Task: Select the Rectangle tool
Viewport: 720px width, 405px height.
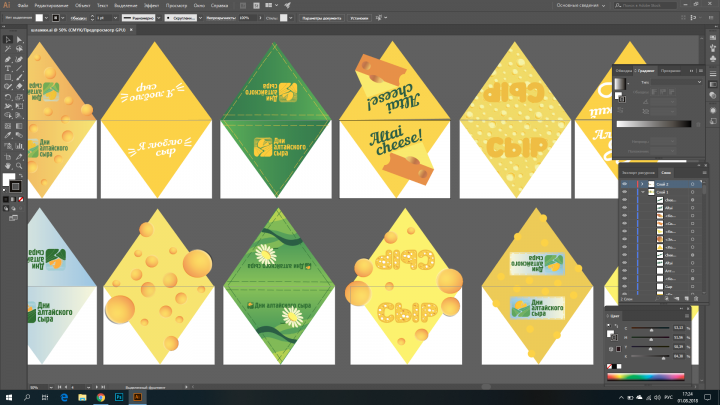Action: [8, 78]
